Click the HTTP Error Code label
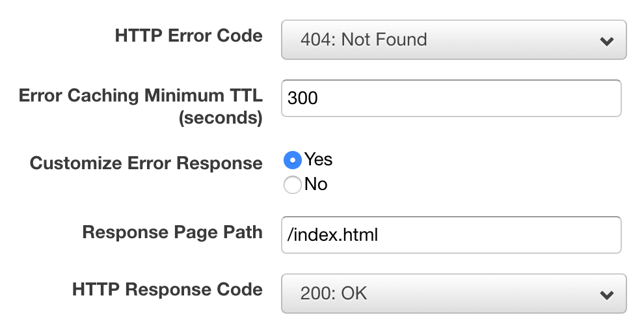 coord(189,36)
